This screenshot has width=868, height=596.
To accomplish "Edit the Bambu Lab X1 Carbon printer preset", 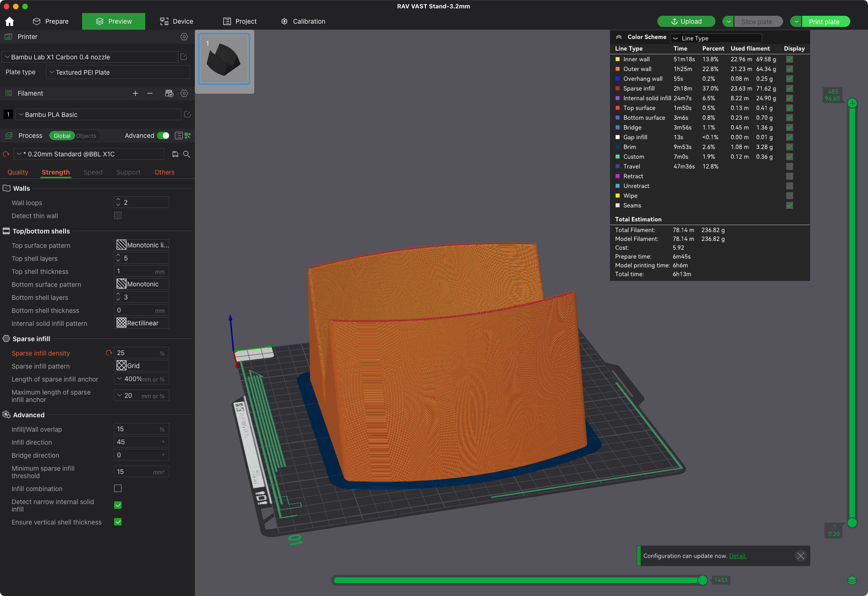I will coord(184,57).
